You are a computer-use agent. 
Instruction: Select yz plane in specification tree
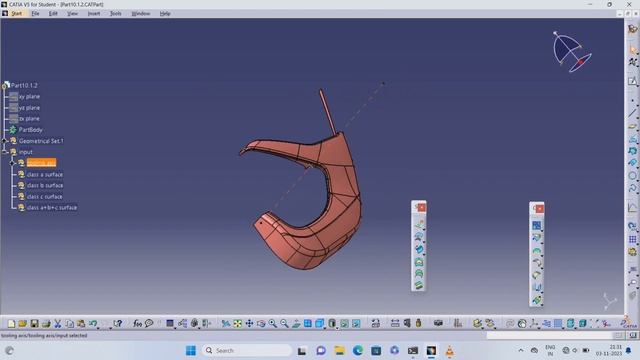[x=29, y=108]
